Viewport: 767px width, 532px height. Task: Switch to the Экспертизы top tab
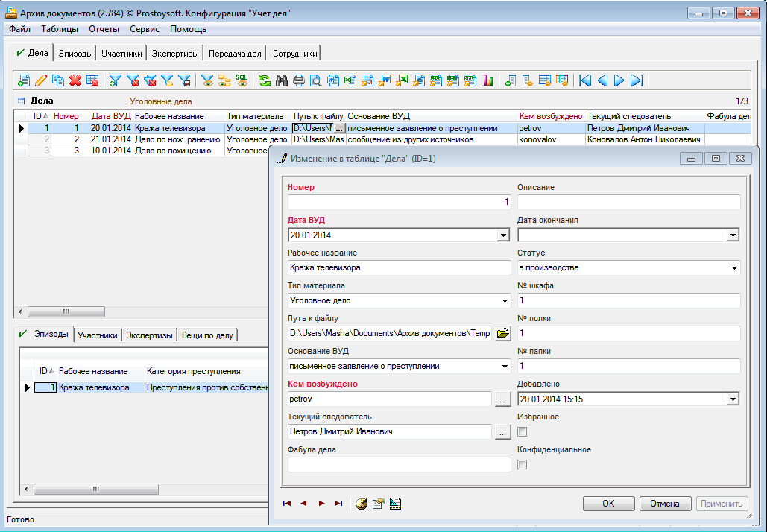point(175,54)
